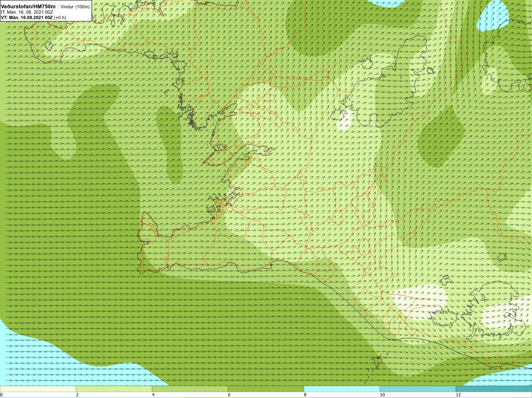Click the (+0 h) forecast offset text
Viewport: 532px width, 398px height.
(60, 17)
